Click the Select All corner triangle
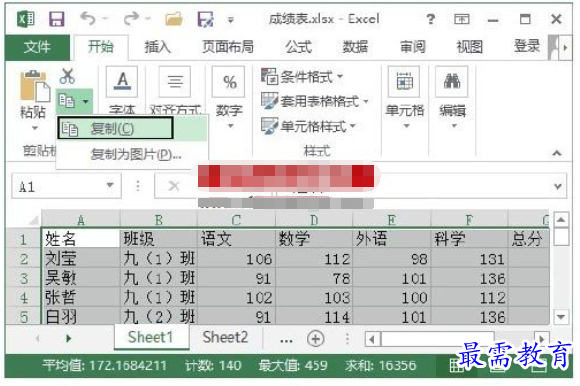 (x=34, y=220)
